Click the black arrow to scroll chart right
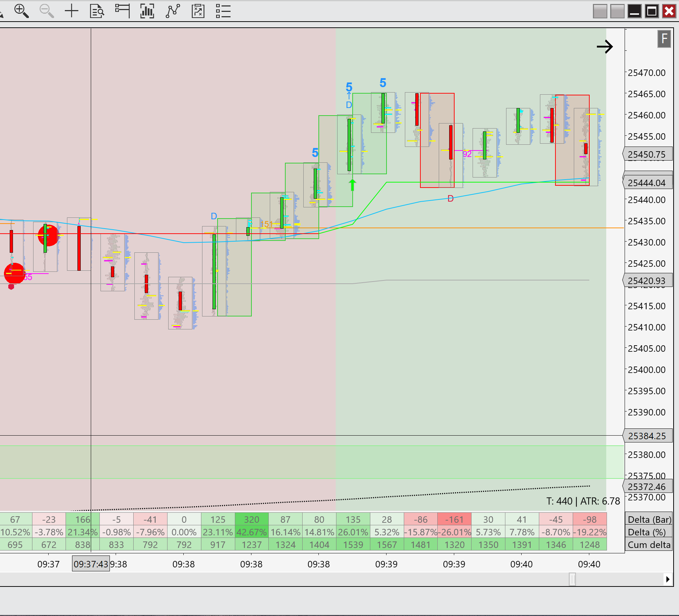Image resolution: width=679 pixels, height=616 pixels. (x=604, y=46)
